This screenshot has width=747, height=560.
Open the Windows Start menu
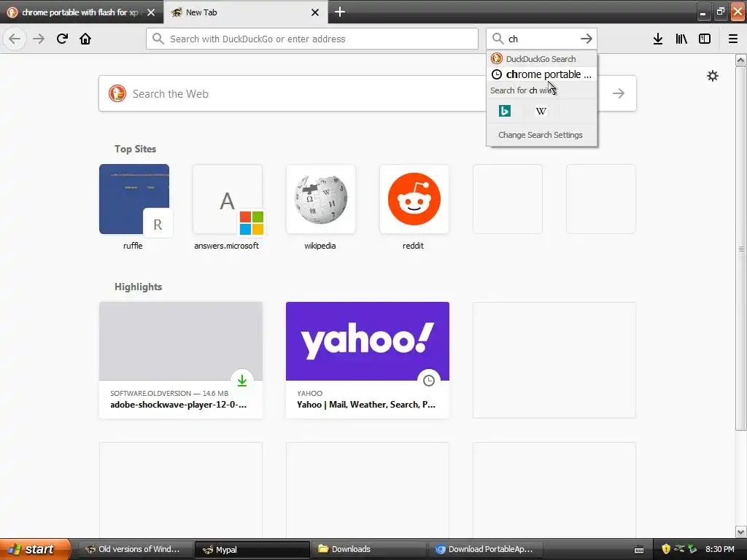pyautogui.click(x=36, y=549)
